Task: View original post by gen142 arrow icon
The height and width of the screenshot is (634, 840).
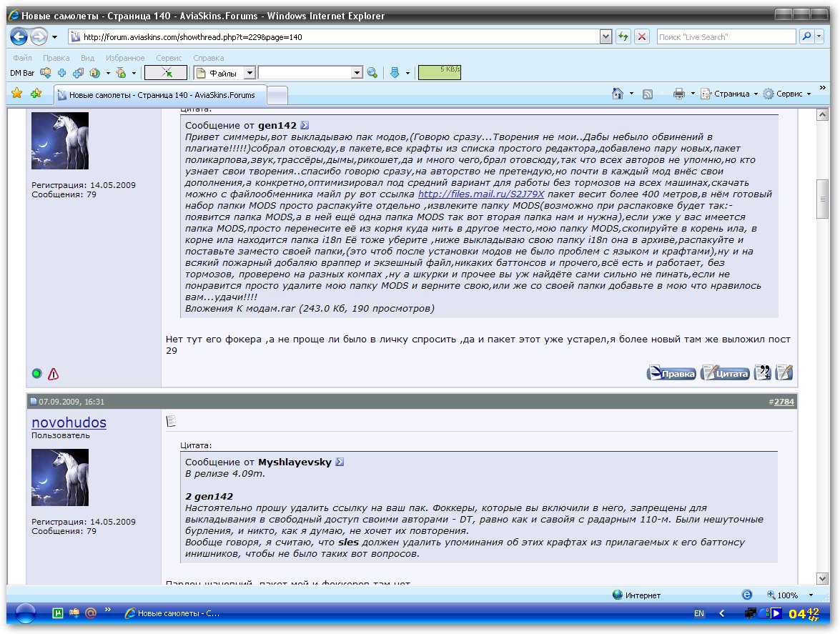Action: 305,125
